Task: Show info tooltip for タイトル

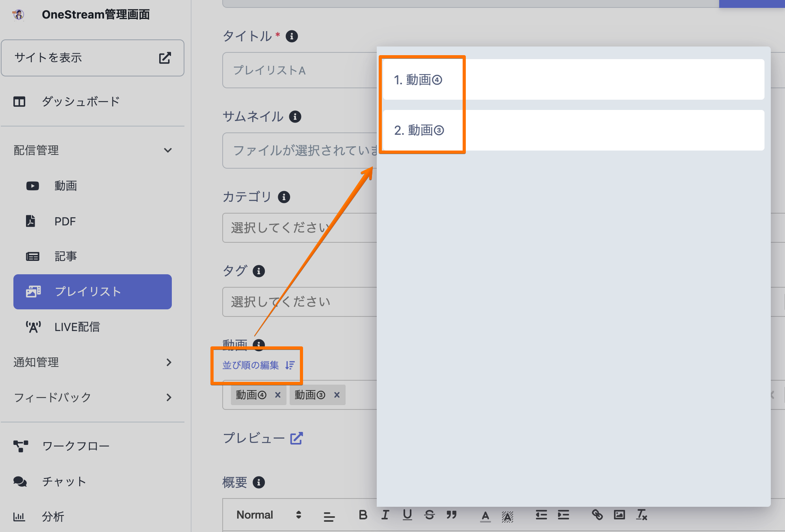Action: click(292, 36)
